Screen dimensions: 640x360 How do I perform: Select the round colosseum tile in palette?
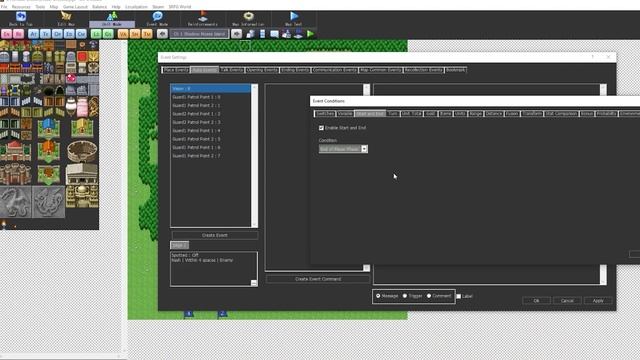pyautogui.click(x=82, y=151)
